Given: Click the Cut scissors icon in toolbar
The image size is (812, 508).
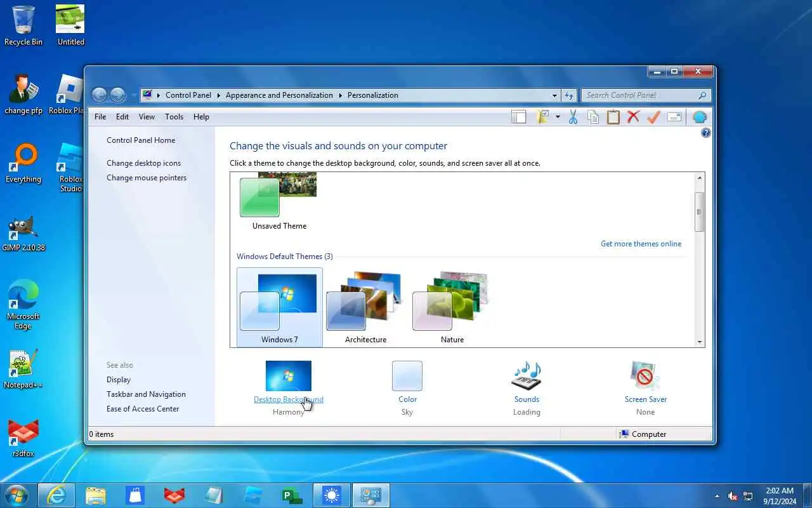Looking at the screenshot, I should coord(573,117).
